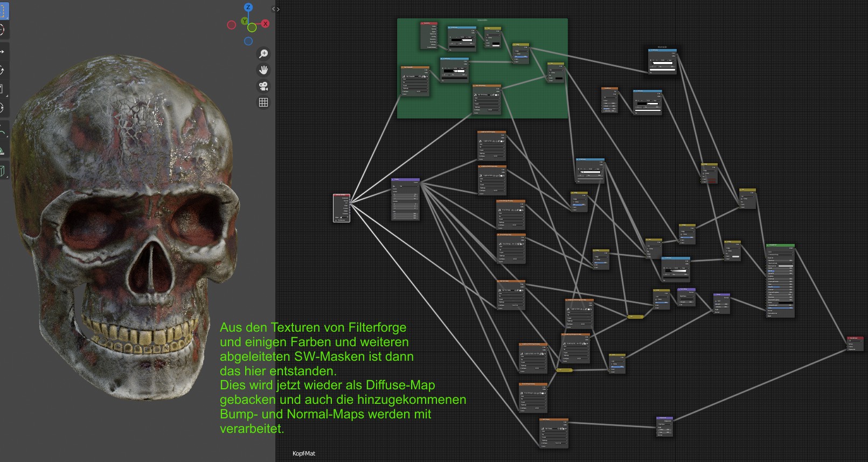Snap view to the blue Z axis
Screen dimensions: 868x462
tap(248, 8)
